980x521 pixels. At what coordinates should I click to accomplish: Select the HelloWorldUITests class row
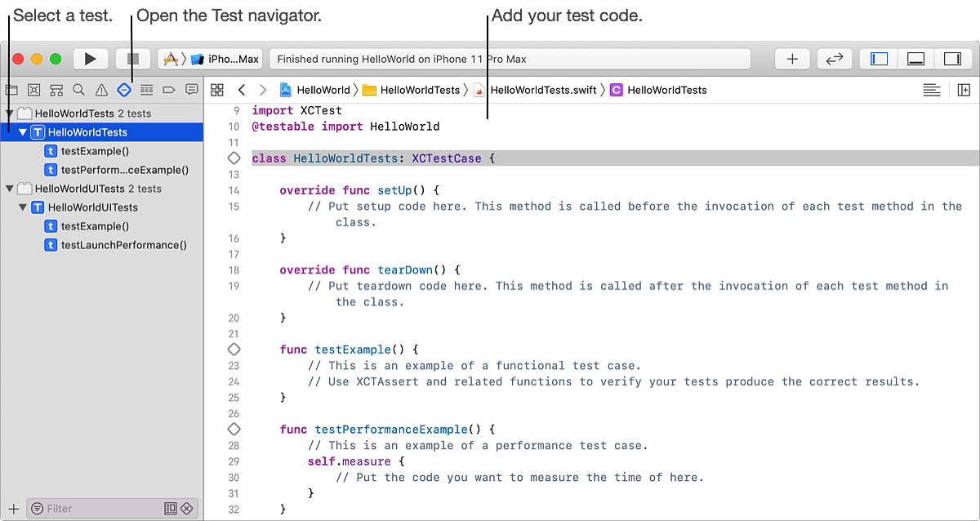(x=101, y=207)
